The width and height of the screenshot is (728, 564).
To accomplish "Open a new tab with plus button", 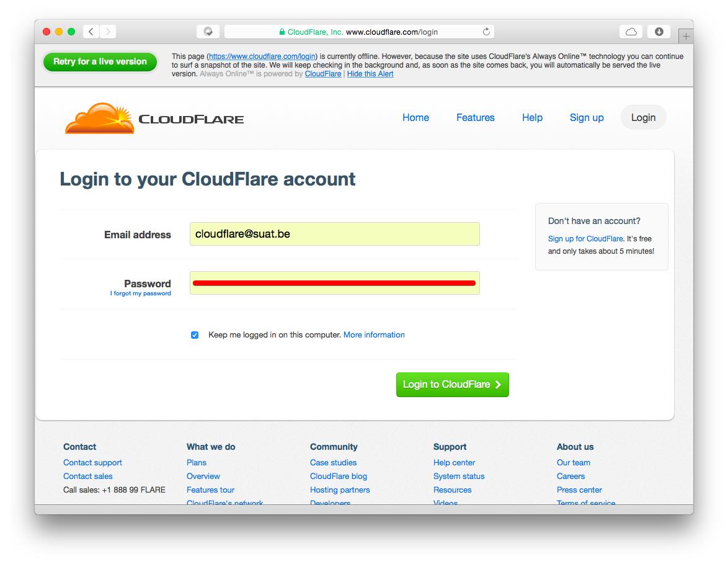I will (x=686, y=36).
